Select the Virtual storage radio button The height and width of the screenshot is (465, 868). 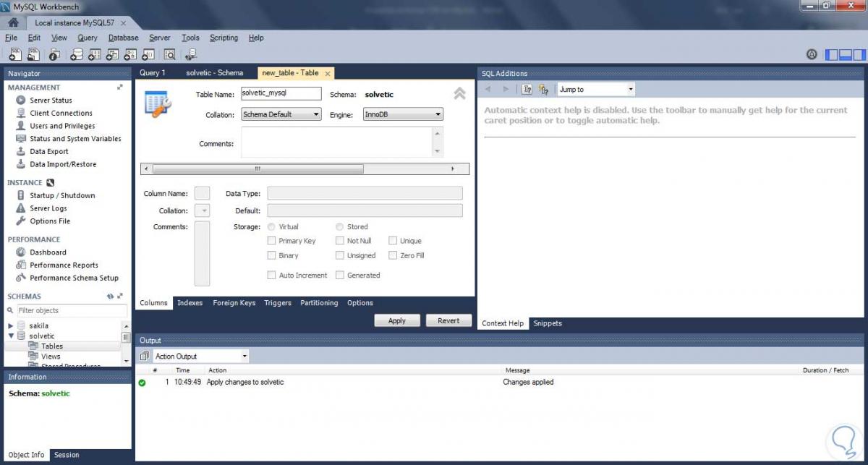pyautogui.click(x=271, y=226)
